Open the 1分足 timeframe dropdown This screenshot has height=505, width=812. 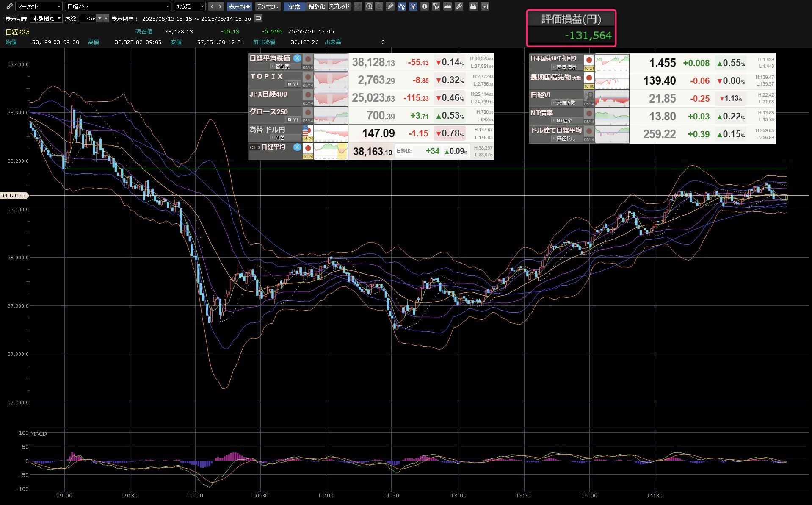(190, 6)
